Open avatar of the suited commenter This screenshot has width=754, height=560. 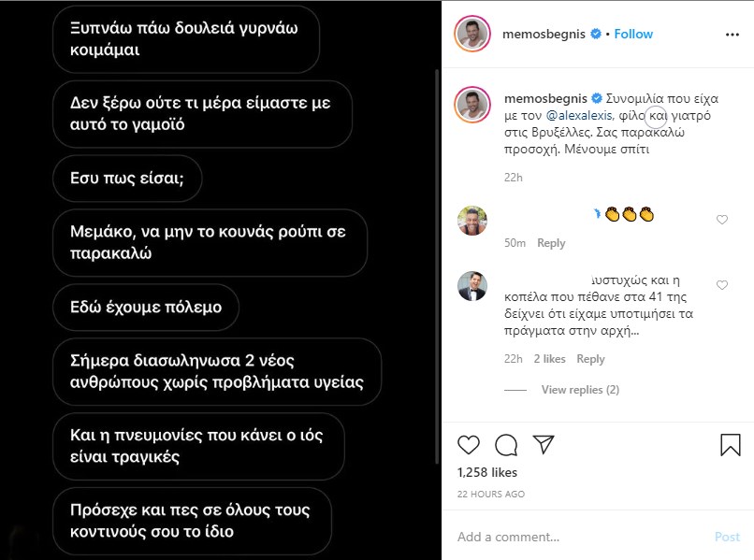[x=471, y=286]
